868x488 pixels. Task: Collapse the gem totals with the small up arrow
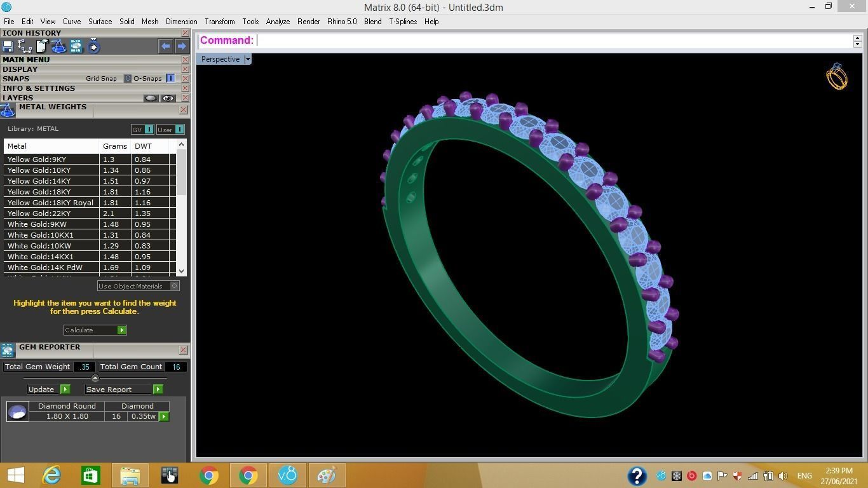[95, 378]
